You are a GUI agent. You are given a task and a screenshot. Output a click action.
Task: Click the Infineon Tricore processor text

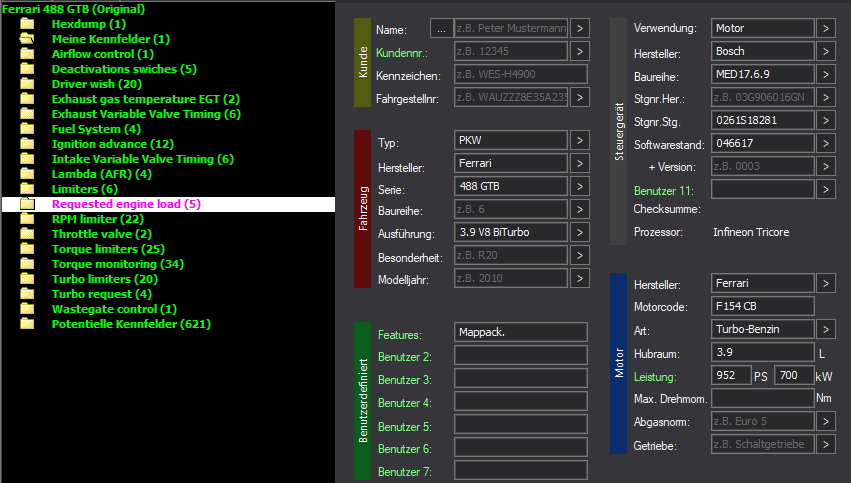click(751, 232)
